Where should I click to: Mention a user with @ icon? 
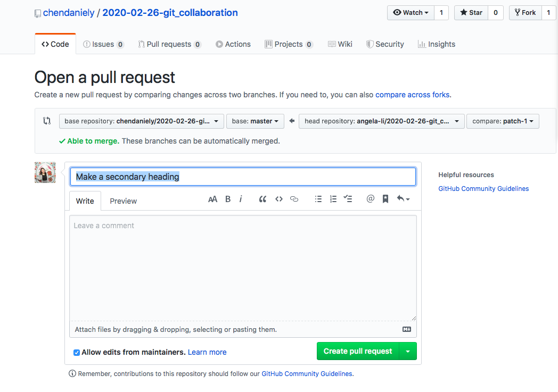(x=371, y=199)
